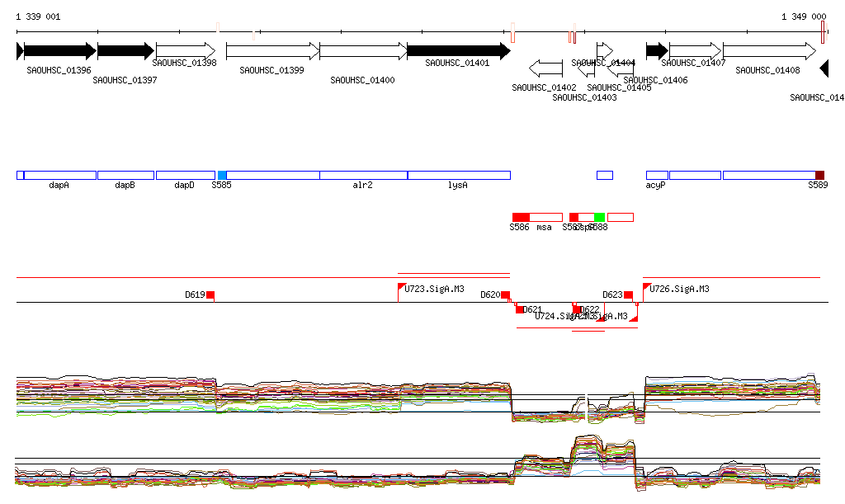Viewport: 845px width, 504px height.
Task: Select the acyP annotation box
Action: click(x=657, y=175)
